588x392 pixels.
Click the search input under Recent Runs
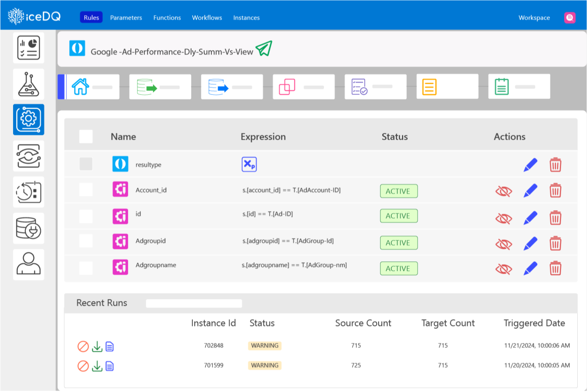(194, 303)
